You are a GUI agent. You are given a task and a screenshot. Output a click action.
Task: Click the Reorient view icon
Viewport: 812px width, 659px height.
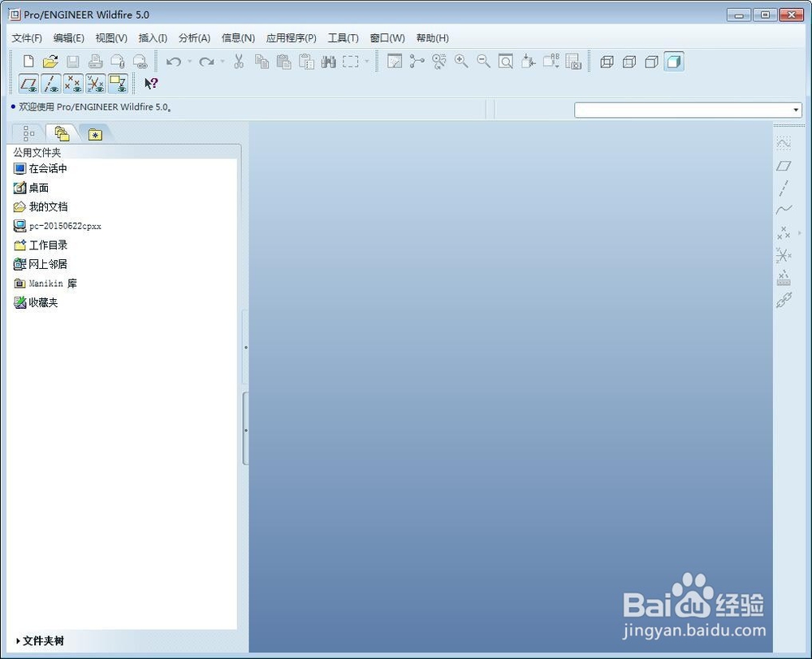tap(529, 62)
